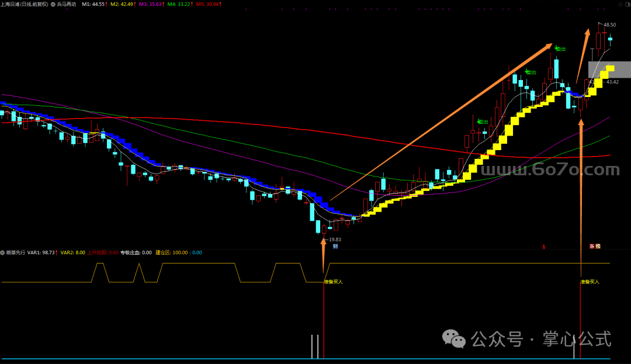Image resolution: width=631 pixels, height=364 pixels.
Task: Click the 上海沿浦 (日线,前复权) title
Action: [24, 4]
